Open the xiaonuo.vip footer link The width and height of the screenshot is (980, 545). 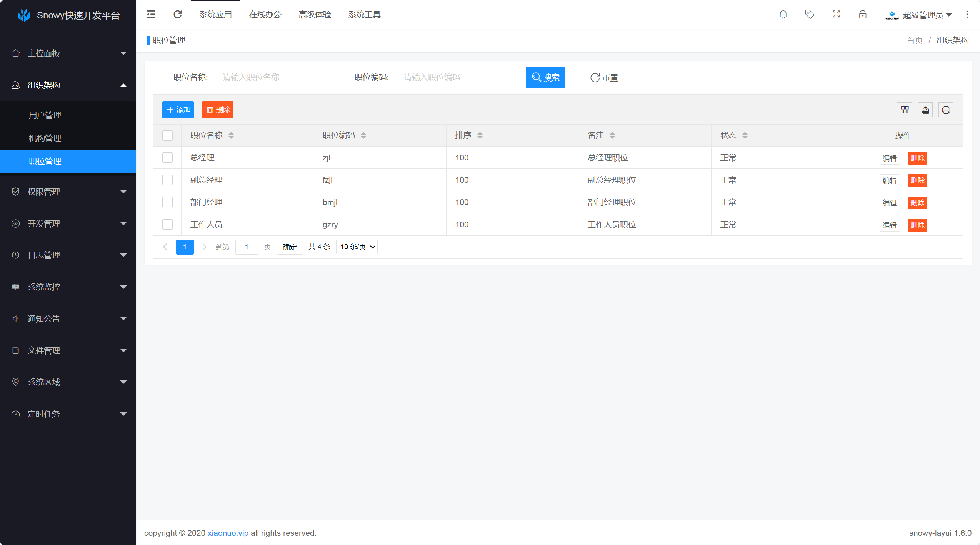[228, 533]
